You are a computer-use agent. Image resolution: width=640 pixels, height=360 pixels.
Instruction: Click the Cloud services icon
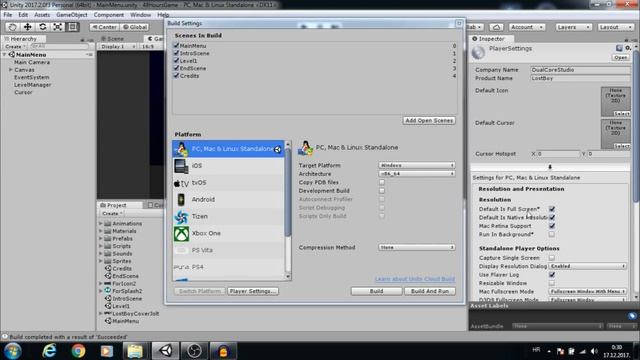(496, 27)
